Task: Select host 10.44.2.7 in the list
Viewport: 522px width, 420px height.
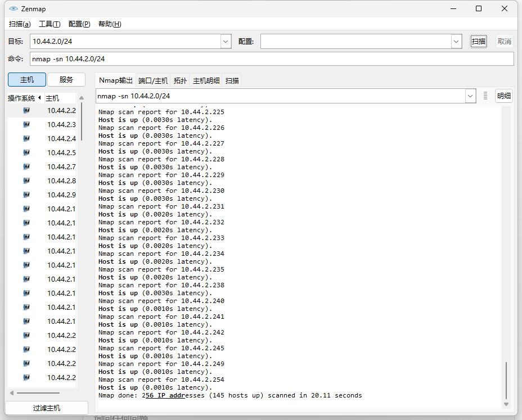Action: (x=42, y=167)
